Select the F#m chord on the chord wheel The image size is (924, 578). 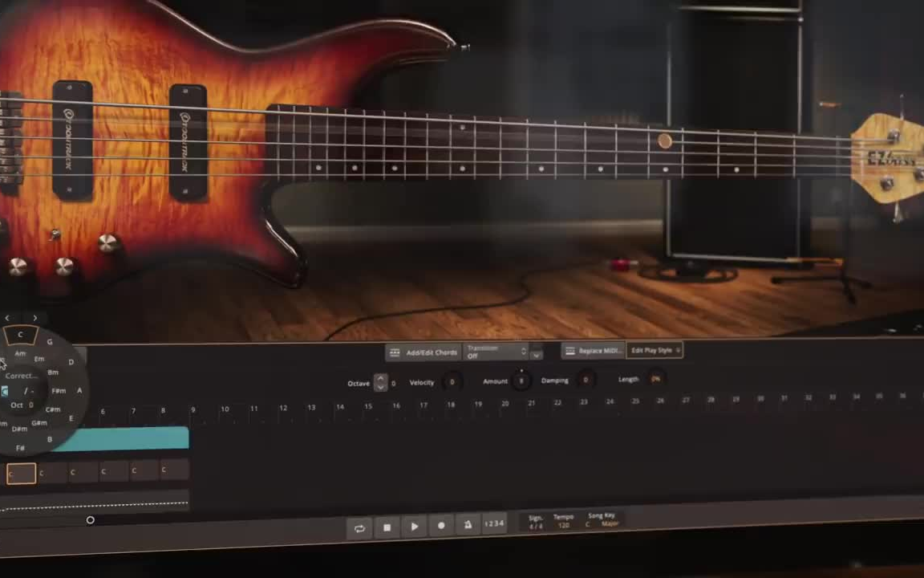tap(59, 390)
